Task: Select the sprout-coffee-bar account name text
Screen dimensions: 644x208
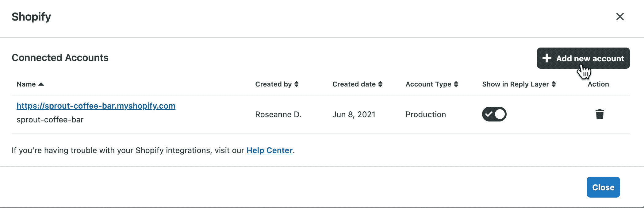Action: pyautogui.click(x=50, y=120)
